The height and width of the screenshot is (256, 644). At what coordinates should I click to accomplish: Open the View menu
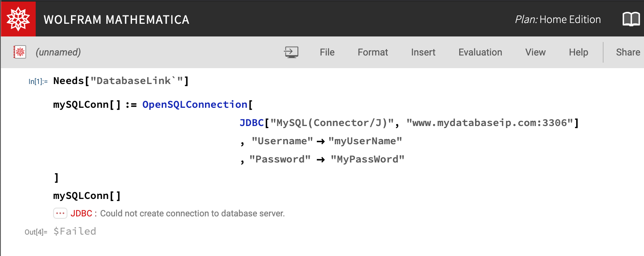(x=535, y=52)
